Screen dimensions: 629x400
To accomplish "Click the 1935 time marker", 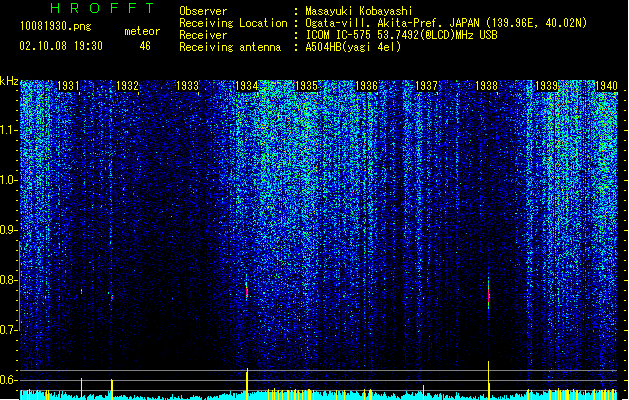I will pos(306,85).
